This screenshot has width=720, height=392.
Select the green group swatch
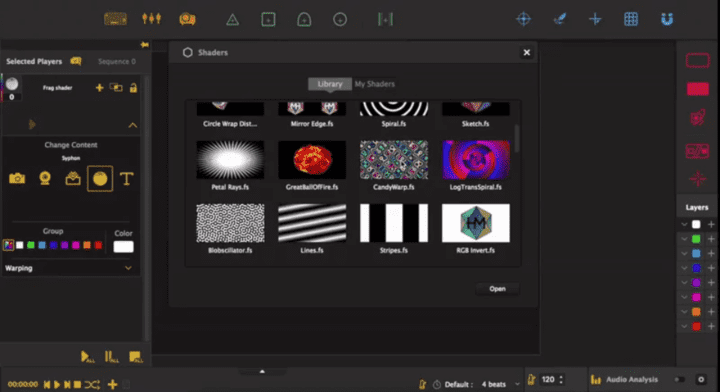[x=31, y=245]
